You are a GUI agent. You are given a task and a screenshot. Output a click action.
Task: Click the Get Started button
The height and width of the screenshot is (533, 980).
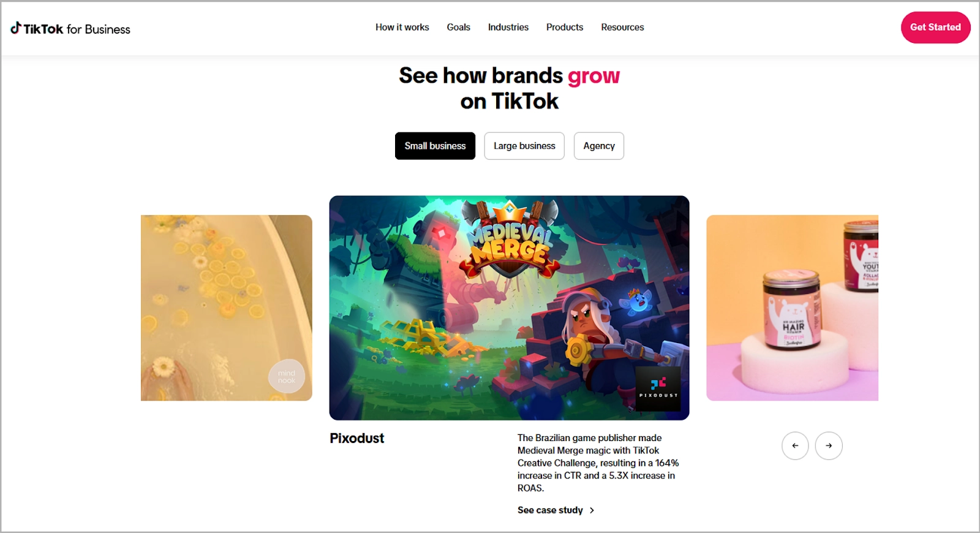point(935,28)
